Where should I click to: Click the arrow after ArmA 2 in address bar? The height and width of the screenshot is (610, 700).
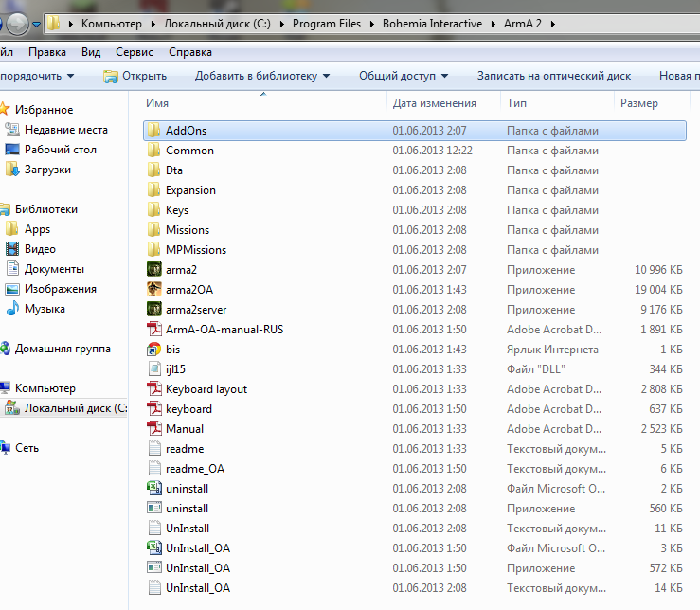pyautogui.click(x=551, y=23)
